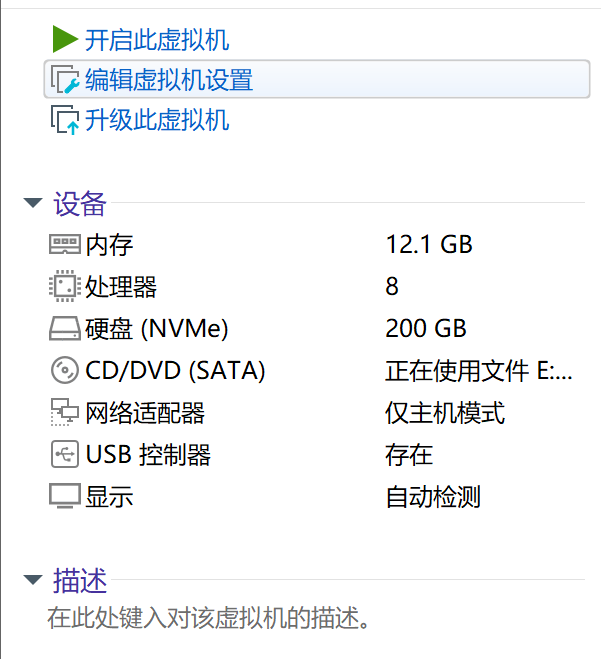Select the processor (处理器) CPU icon
Image resolution: width=601 pixels, height=659 pixels.
(x=65, y=286)
